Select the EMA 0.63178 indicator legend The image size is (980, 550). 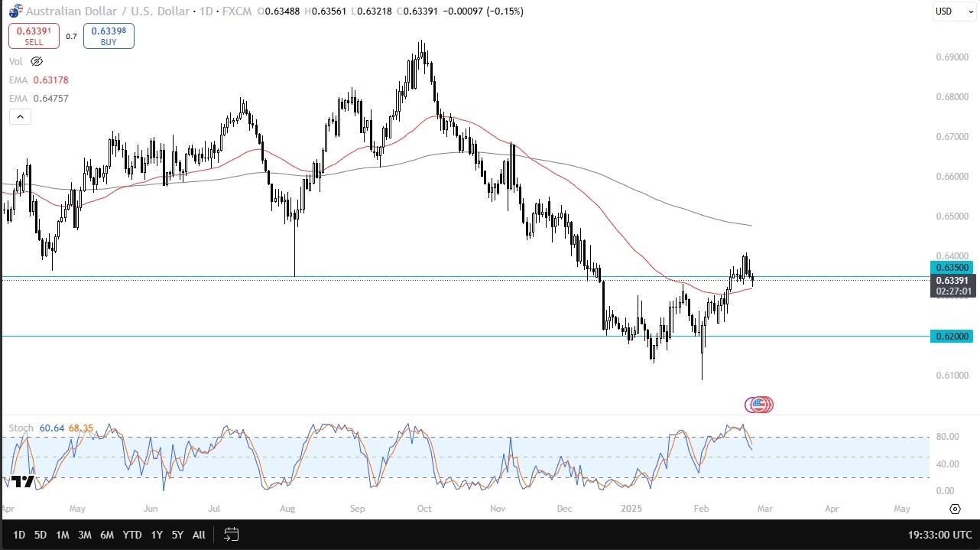[38, 80]
